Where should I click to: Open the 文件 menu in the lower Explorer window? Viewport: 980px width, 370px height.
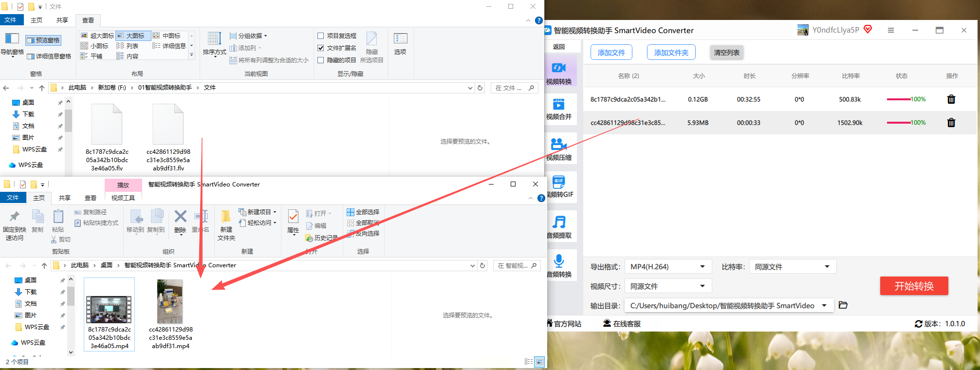click(13, 198)
